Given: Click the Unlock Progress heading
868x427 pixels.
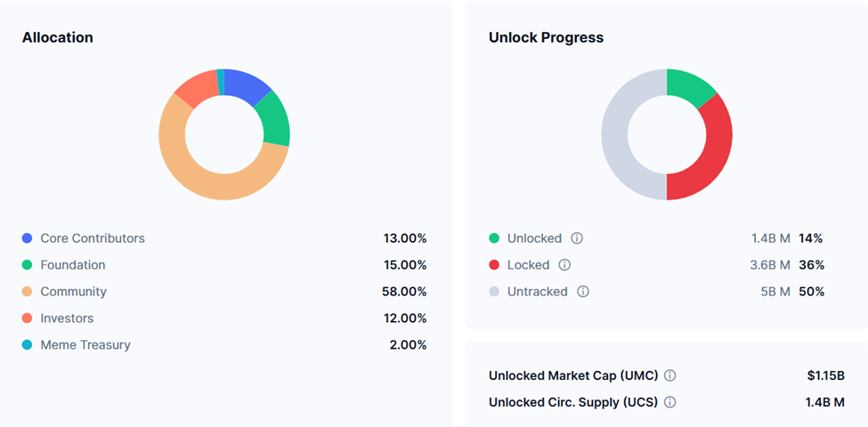Looking at the screenshot, I should click(x=546, y=37).
